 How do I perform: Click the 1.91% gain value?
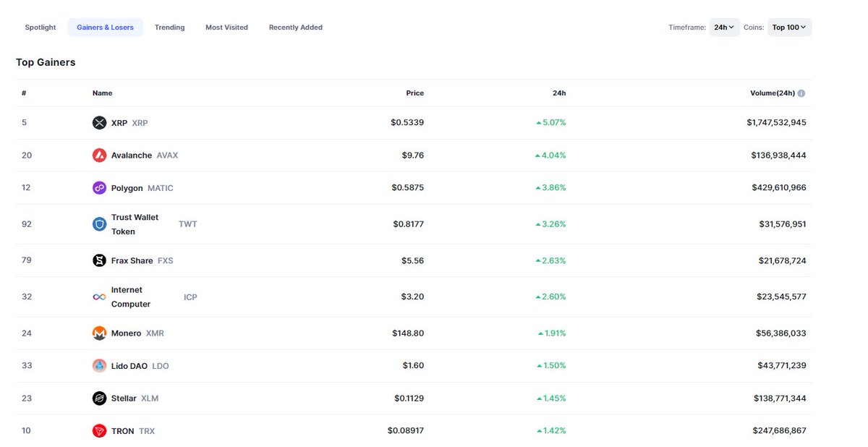pos(552,333)
